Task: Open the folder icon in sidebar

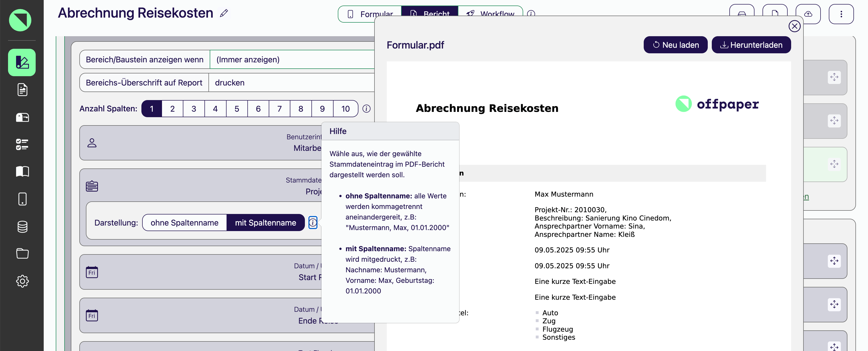Action: pyautogui.click(x=22, y=253)
